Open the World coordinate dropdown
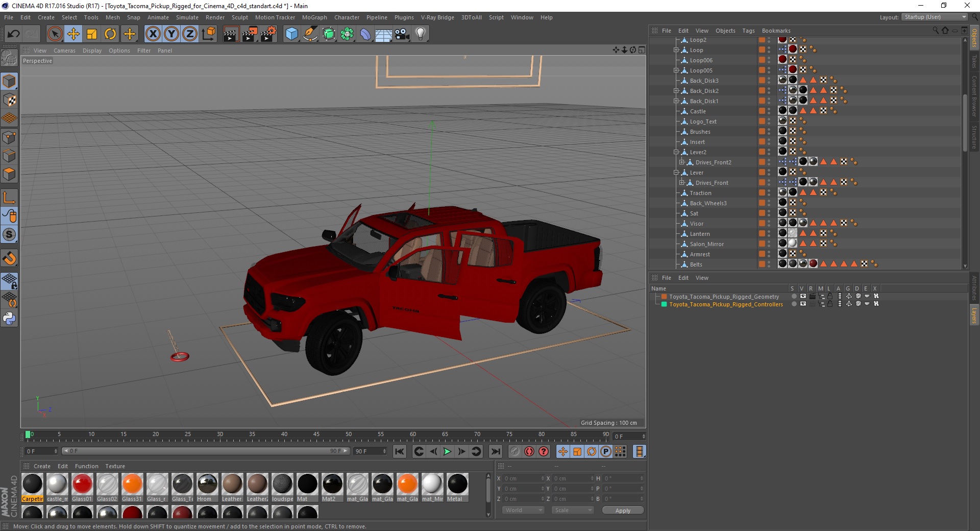Screen dimensions: 980x531 tap(523, 510)
